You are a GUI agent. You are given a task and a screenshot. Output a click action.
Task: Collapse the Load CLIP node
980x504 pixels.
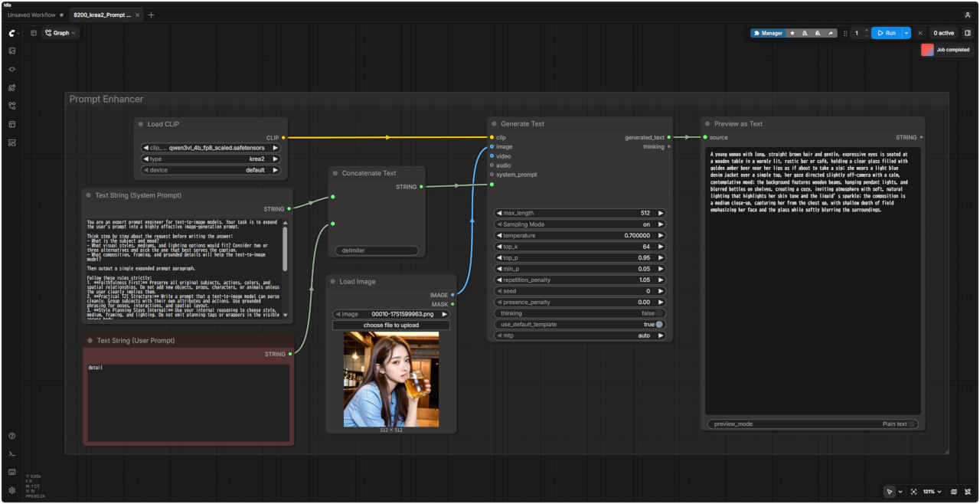pyautogui.click(x=140, y=124)
